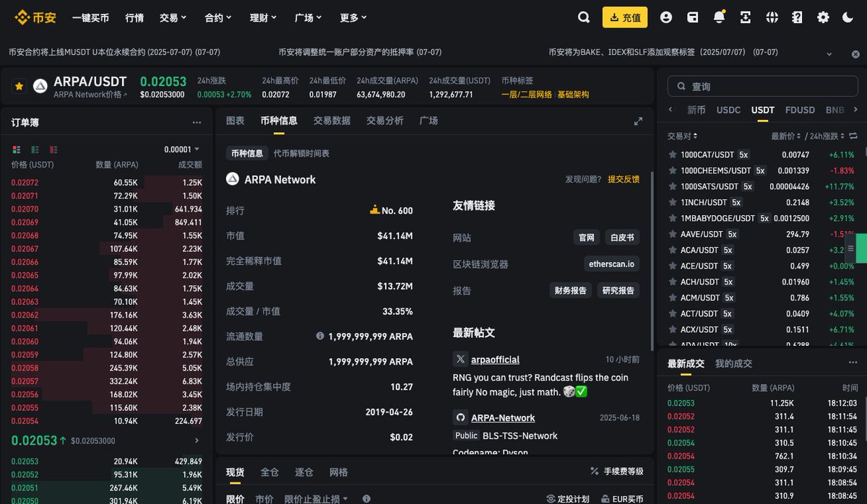Show buy orders only view

point(35,149)
